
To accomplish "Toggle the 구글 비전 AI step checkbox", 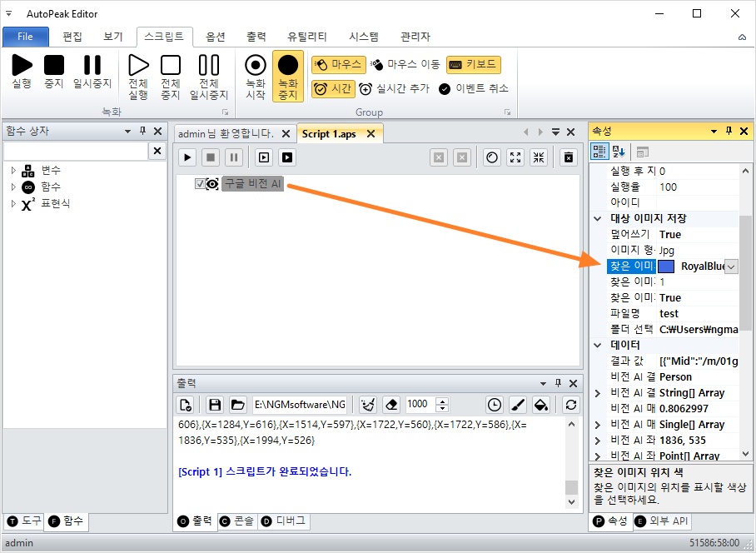I will click(200, 184).
